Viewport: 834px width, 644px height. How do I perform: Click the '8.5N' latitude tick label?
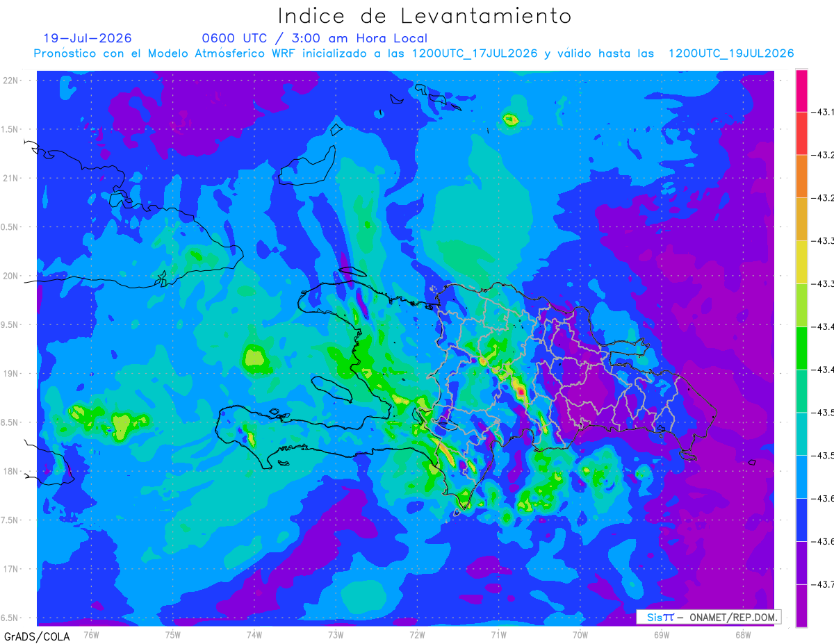10,422
